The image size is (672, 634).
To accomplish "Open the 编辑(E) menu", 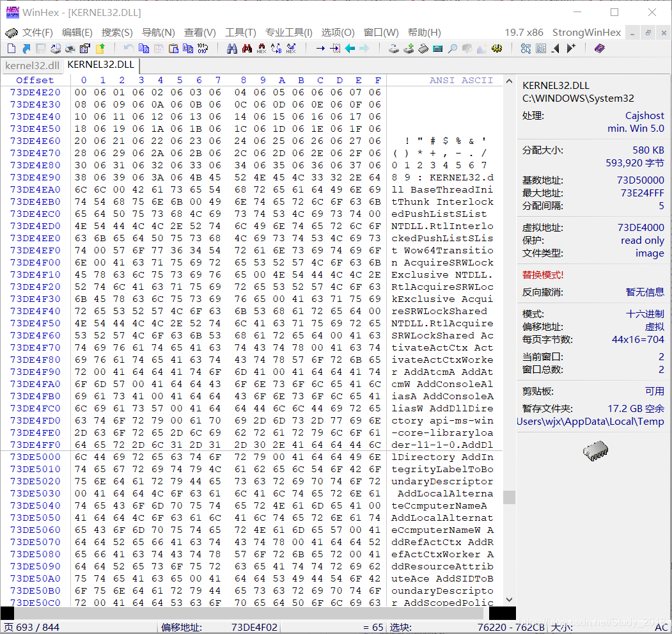I will (x=77, y=33).
